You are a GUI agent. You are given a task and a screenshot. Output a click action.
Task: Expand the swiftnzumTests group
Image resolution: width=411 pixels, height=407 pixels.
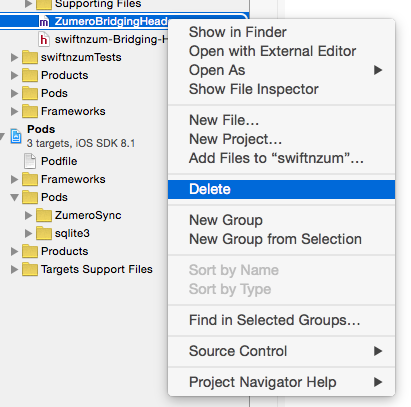14,57
